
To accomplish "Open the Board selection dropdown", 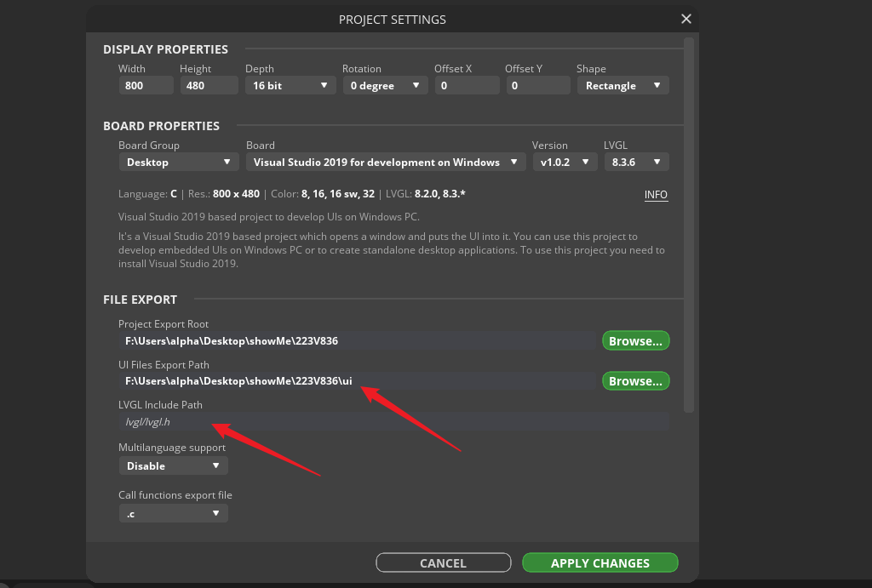I will (x=386, y=162).
